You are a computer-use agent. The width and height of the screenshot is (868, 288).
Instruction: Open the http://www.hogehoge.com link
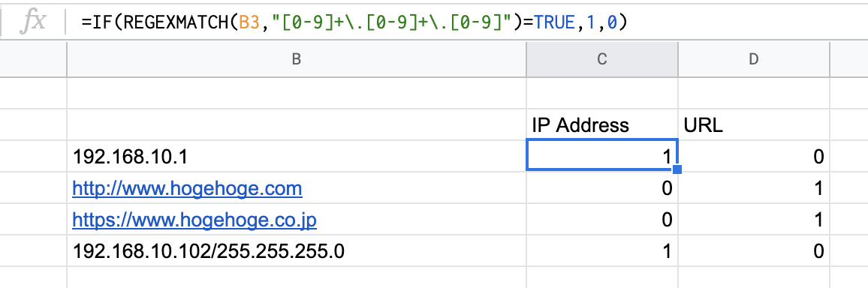(x=187, y=189)
